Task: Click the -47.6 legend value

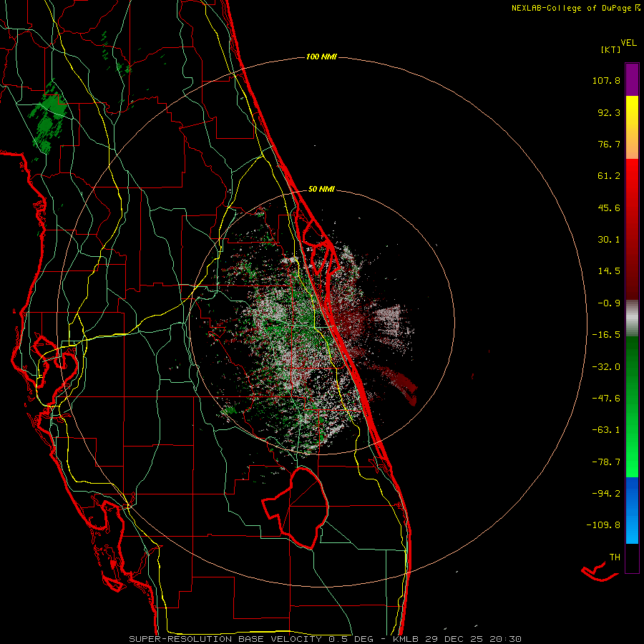Action: 606,399
